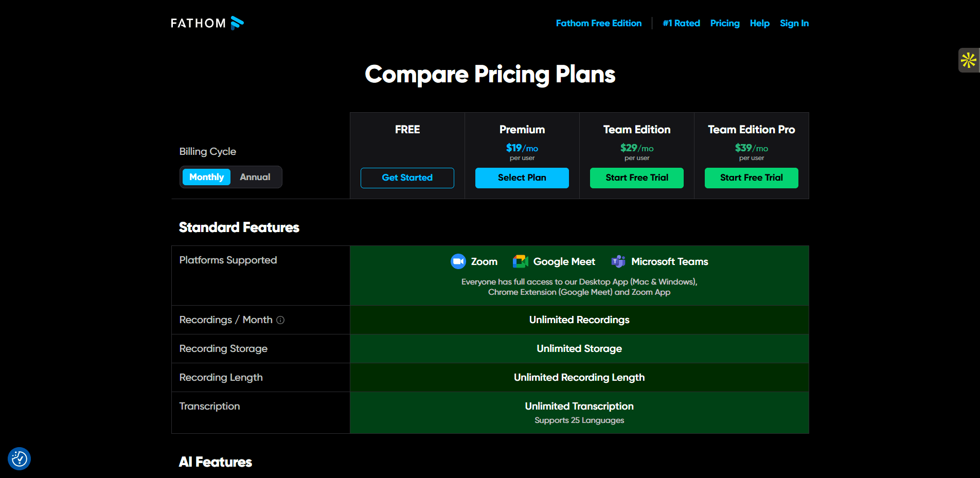The width and height of the screenshot is (980, 478).
Task: Click the Sign In link
Action: (x=794, y=23)
